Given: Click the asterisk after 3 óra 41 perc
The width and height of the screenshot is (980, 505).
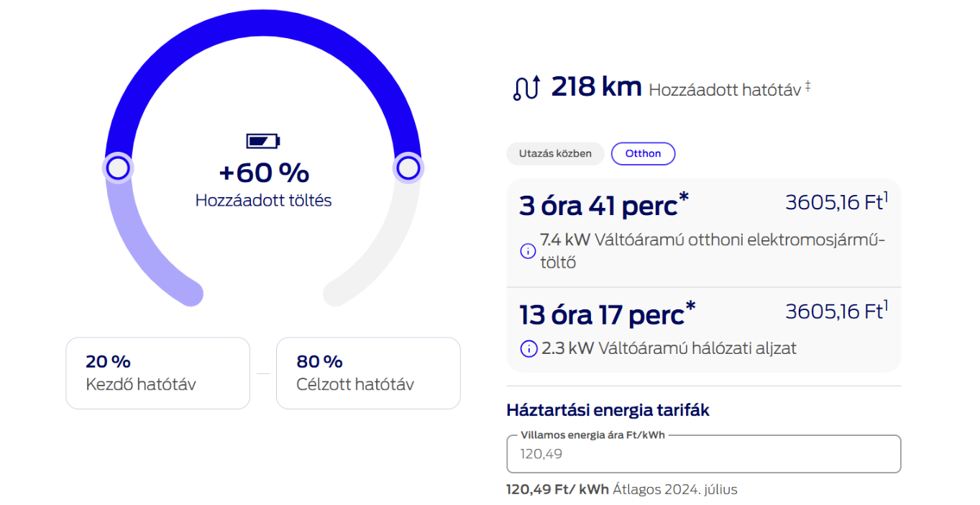Looking at the screenshot, I should [684, 198].
